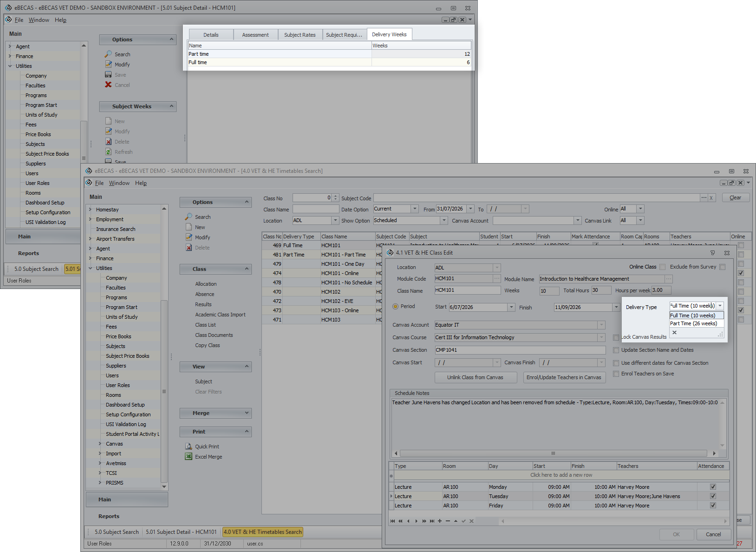
Task: Open the Class List link
Action: click(205, 325)
